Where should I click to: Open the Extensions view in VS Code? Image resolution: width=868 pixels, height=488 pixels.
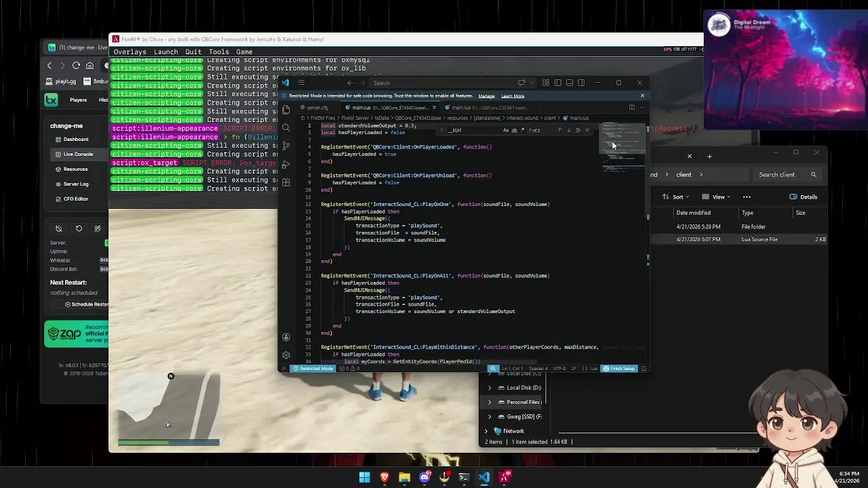tap(286, 182)
